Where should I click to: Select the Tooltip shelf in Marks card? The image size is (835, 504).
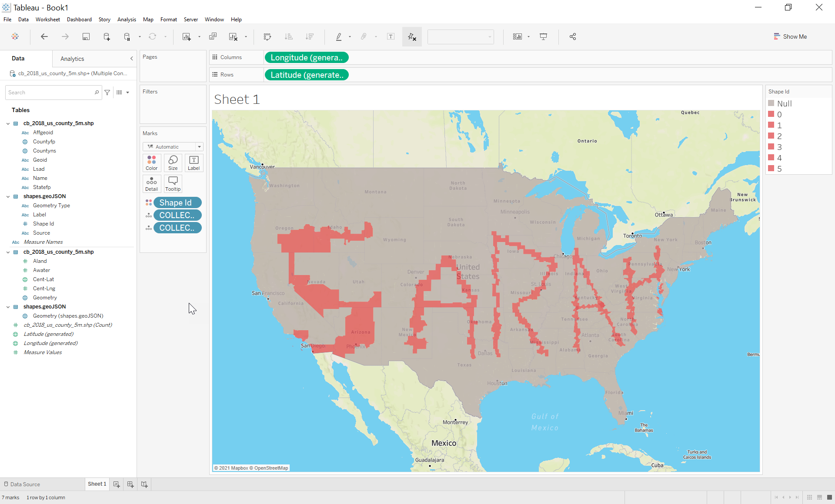coord(173,183)
